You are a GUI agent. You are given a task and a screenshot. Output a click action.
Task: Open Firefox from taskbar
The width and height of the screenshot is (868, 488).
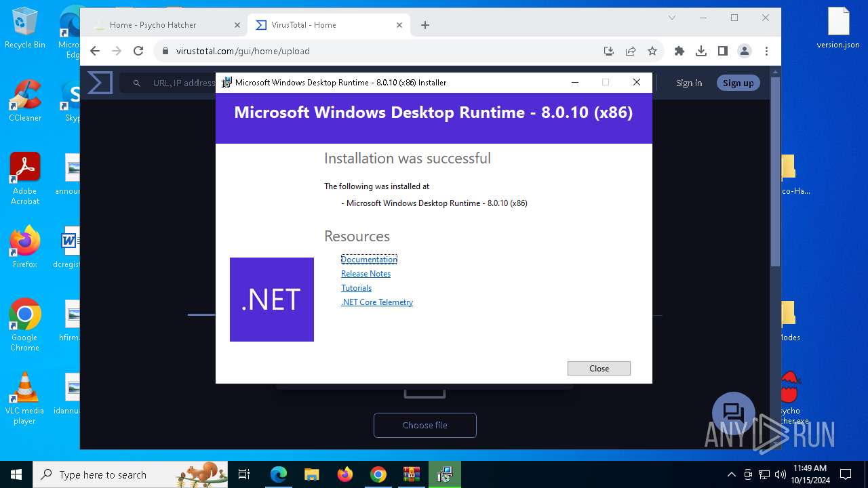[x=345, y=474]
